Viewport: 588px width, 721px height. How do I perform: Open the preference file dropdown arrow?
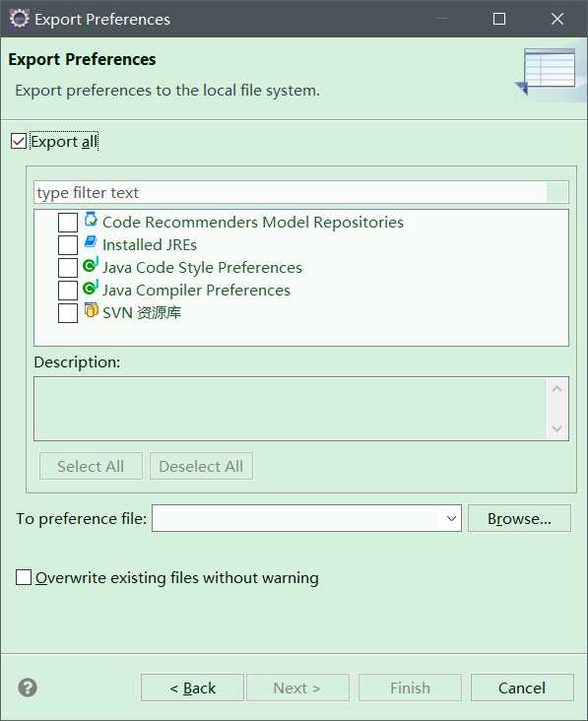point(451,518)
